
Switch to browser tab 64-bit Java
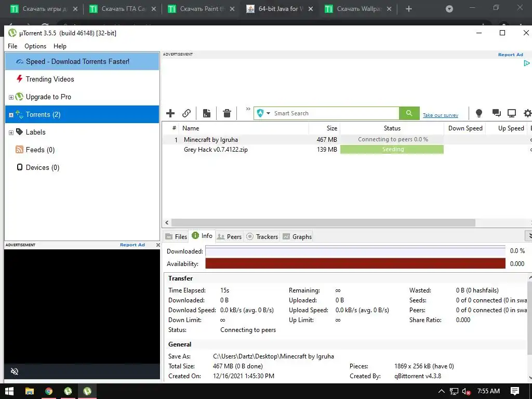tap(280, 9)
